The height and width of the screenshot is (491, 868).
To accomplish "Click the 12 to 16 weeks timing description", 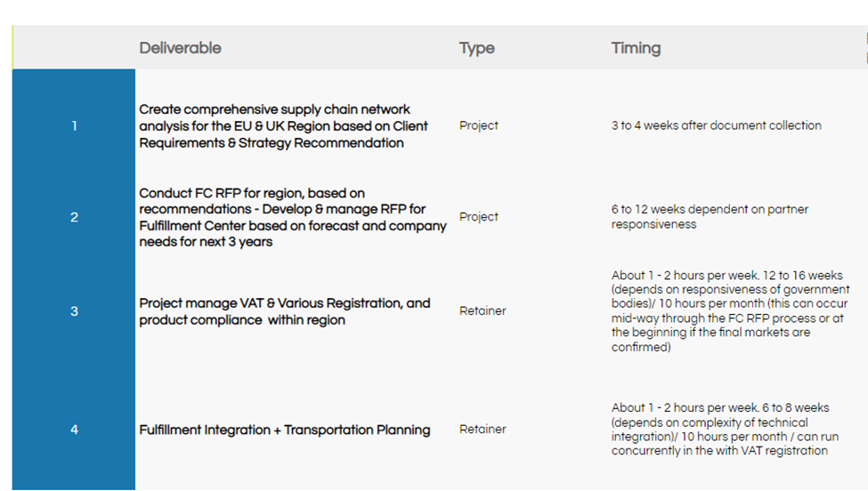I will [730, 311].
